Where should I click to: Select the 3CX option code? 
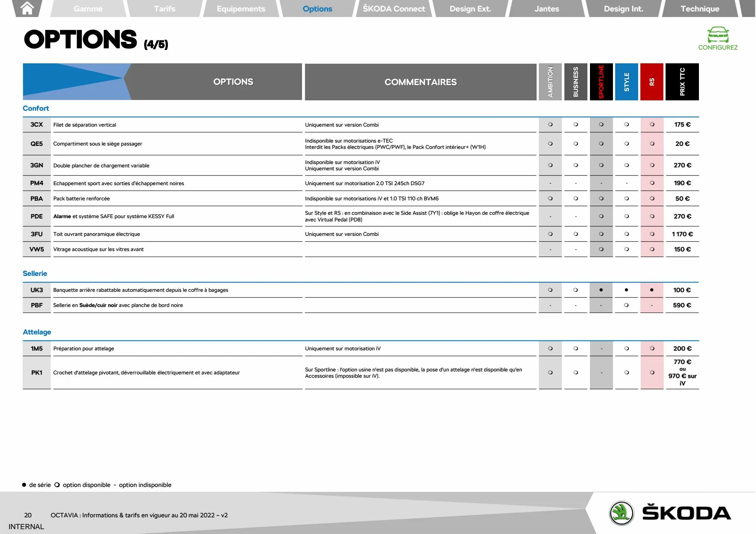coord(37,124)
